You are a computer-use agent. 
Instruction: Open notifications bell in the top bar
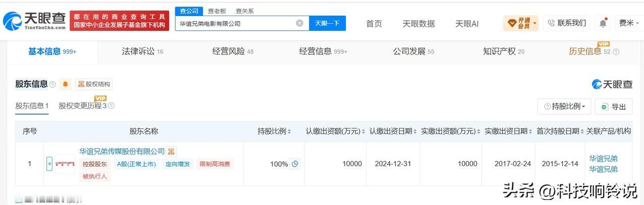pyautogui.click(x=603, y=23)
